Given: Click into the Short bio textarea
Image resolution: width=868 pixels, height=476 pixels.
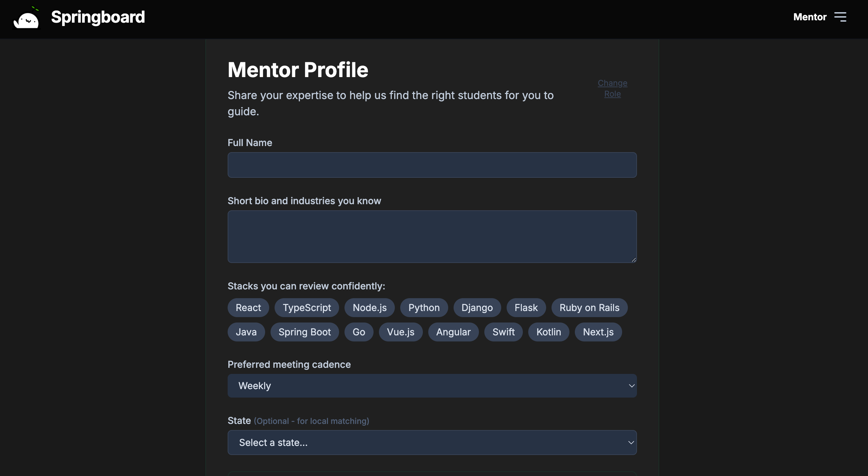Looking at the screenshot, I should click(432, 237).
